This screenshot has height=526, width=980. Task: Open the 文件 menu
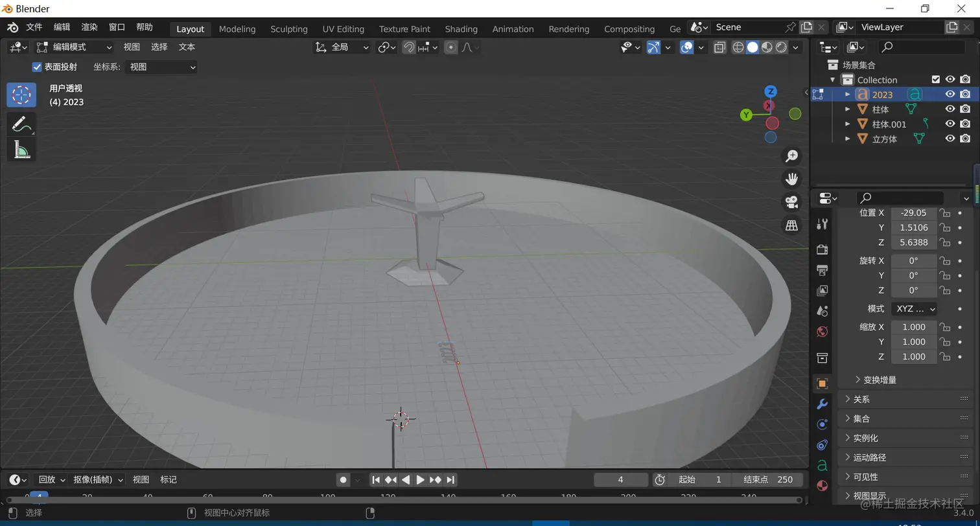tap(34, 27)
